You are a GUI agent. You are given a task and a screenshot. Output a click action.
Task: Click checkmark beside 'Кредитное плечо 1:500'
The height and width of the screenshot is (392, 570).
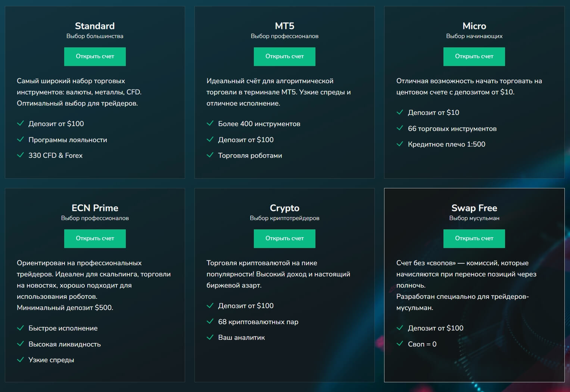point(400,144)
